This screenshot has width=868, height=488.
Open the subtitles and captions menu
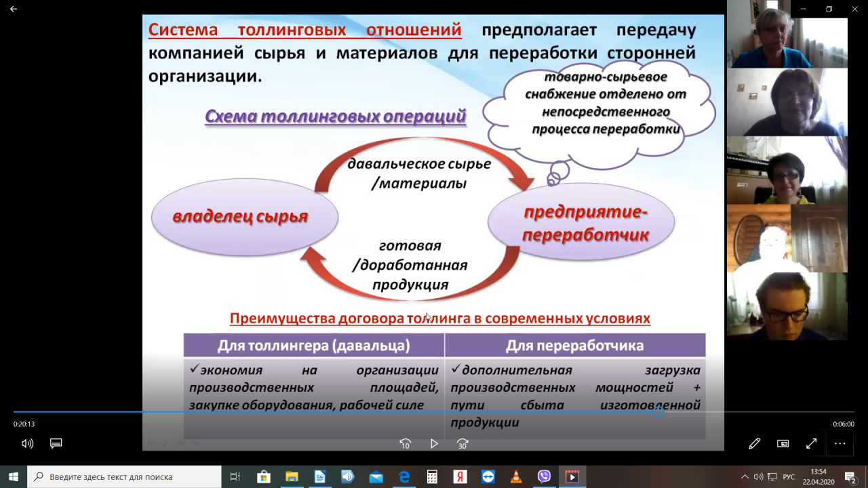click(x=56, y=443)
